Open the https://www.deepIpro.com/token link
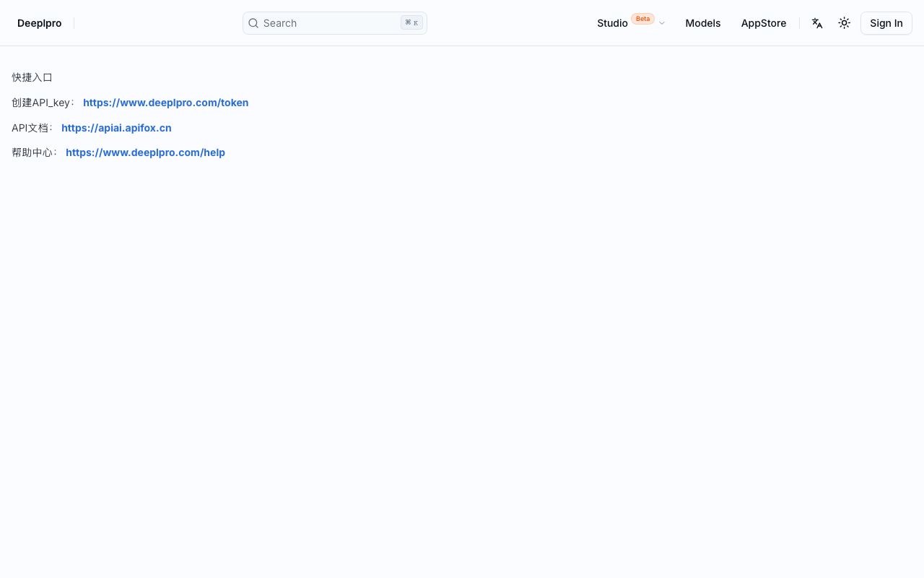This screenshot has height=578, width=924. tap(166, 103)
